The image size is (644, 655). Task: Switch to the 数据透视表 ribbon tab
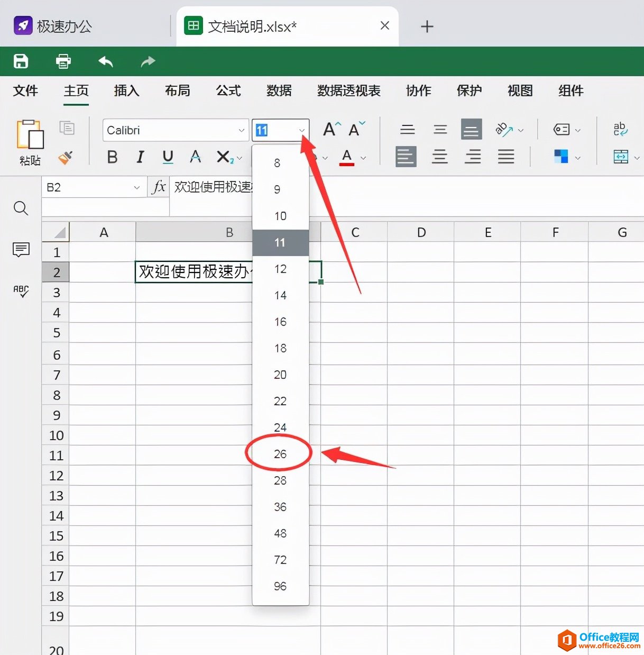(x=348, y=91)
